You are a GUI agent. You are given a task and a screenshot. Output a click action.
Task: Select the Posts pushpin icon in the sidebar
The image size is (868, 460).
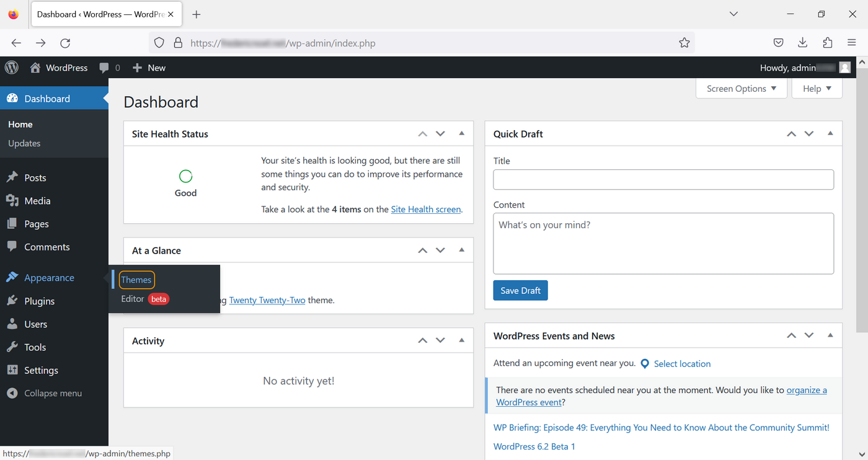pyautogui.click(x=13, y=177)
